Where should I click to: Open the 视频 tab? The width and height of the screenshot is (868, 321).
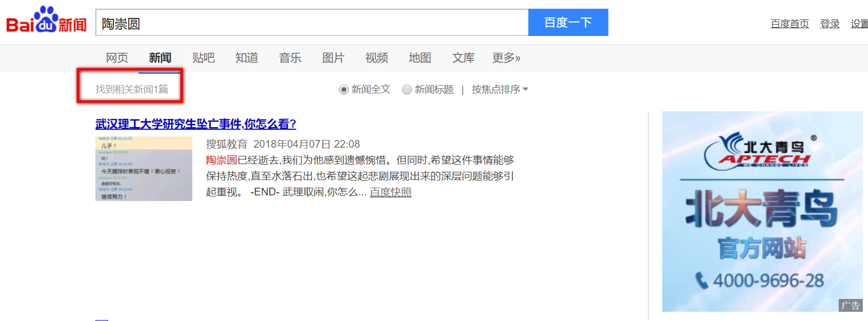click(x=377, y=58)
